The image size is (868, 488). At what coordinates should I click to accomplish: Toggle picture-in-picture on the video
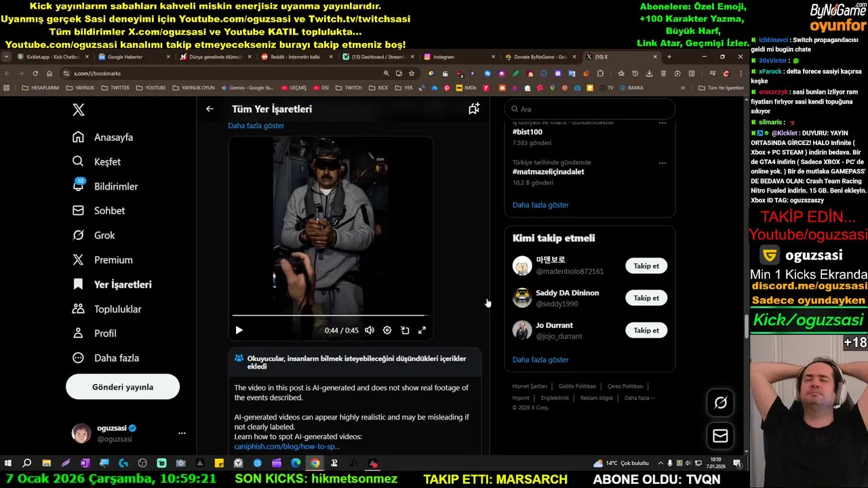[x=405, y=330]
